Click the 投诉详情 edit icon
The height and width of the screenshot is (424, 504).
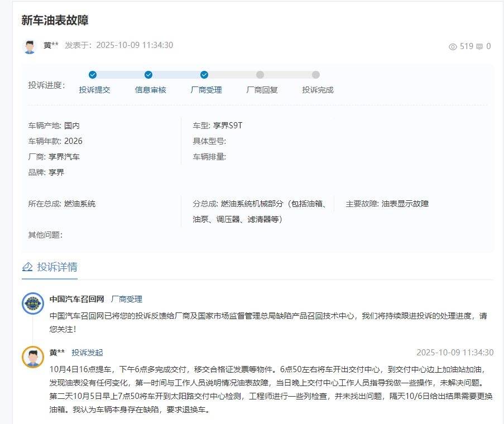(x=27, y=267)
